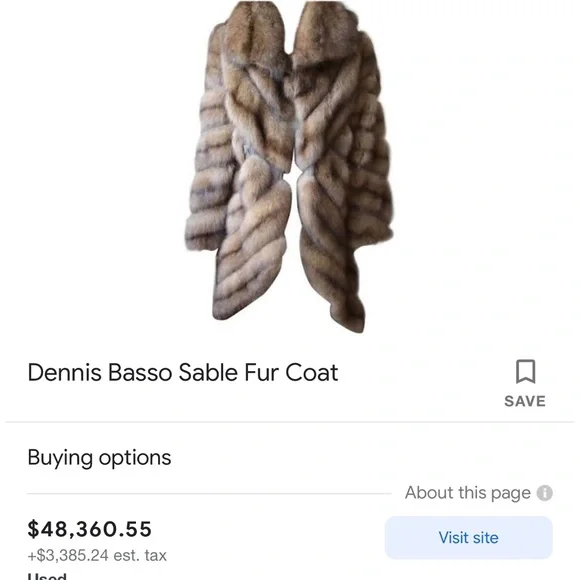Click the divider line left of About this page
The image size is (580, 580).
coord(209,493)
